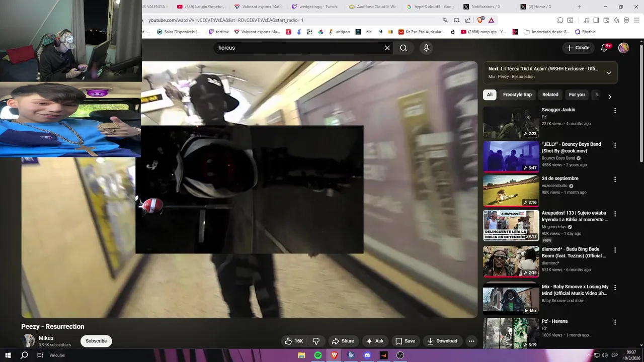Dislike the video with thumbs-down

click(x=316, y=341)
